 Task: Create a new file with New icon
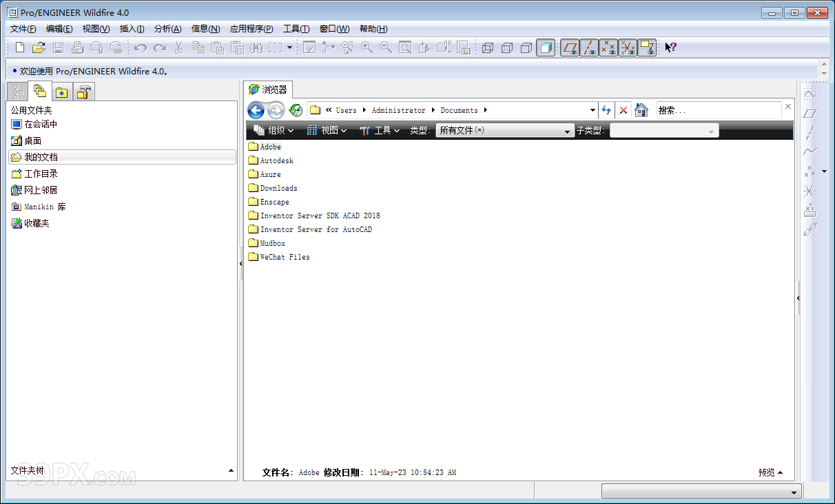click(x=19, y=48)
